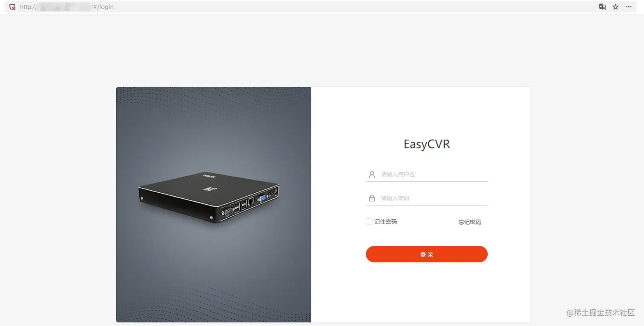Click the EasyCVR heading text

point(427,144)
